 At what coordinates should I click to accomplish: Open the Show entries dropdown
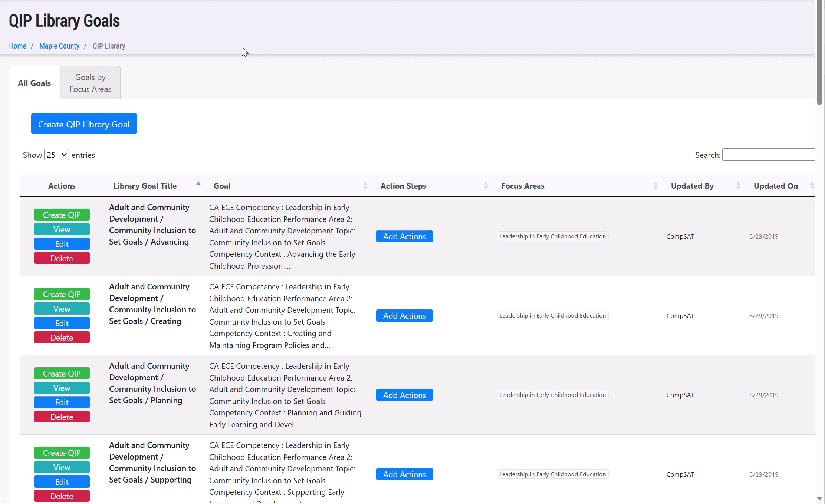tap(56, 155)
